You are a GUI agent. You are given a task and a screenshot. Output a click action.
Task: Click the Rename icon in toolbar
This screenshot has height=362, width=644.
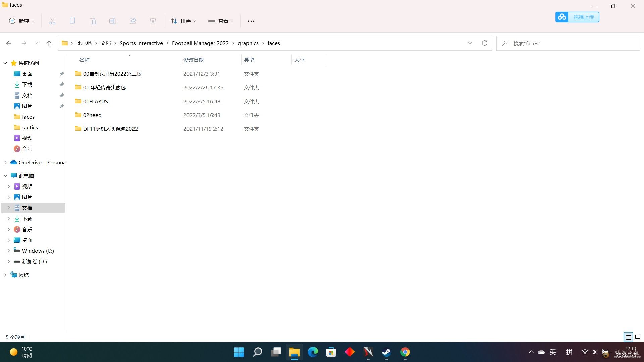[x=113, y=21]
